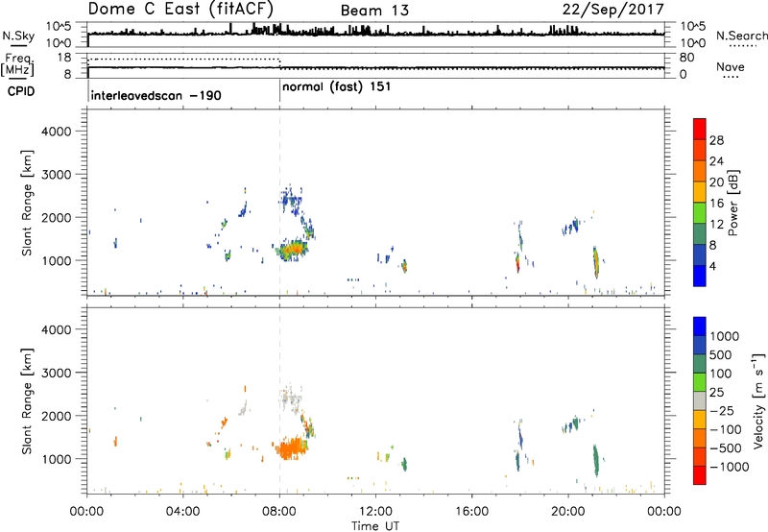This screenshot has height=532, width=768.
Task: Click the "16" power colorbar tick
Action: (716, 204)
